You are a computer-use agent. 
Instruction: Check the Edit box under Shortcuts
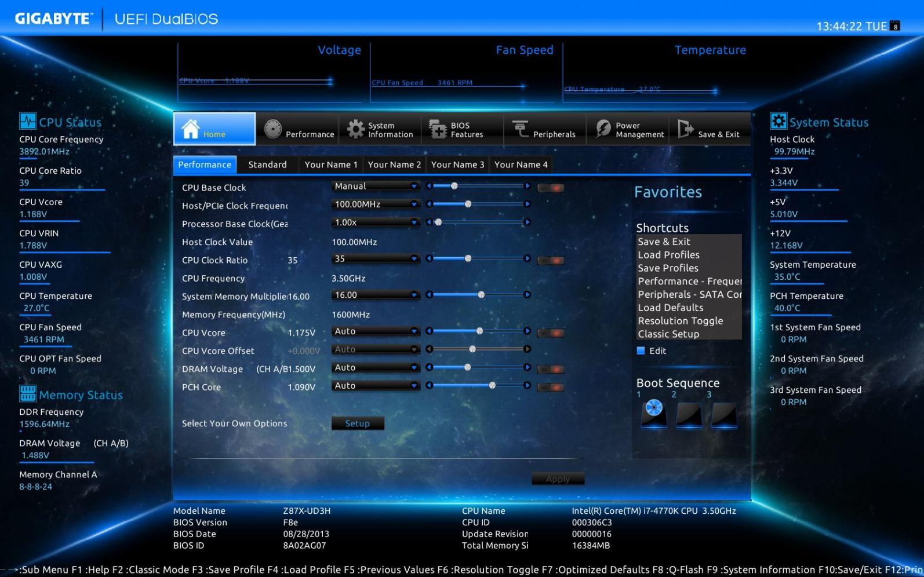pos(641,350)
